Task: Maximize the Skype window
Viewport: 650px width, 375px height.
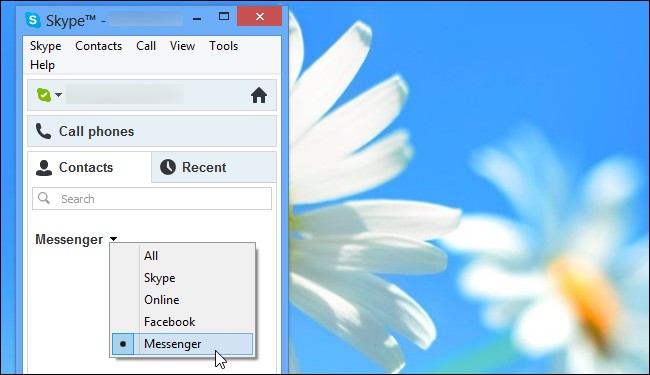Action: (224, 17)
